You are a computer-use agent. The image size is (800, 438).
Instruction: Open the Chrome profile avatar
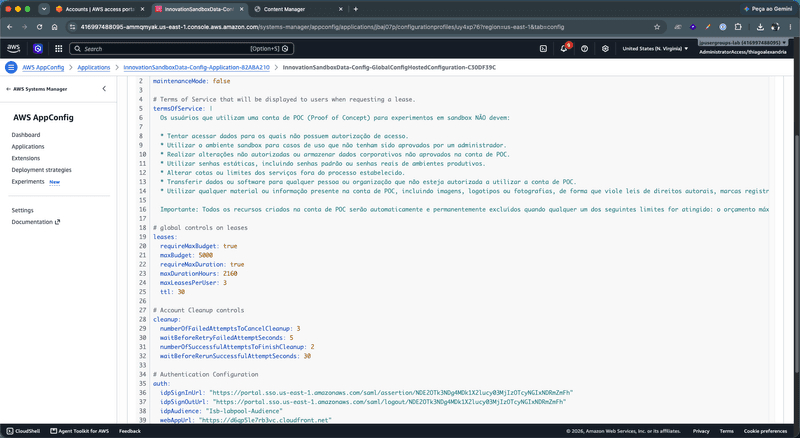(775, 27)
